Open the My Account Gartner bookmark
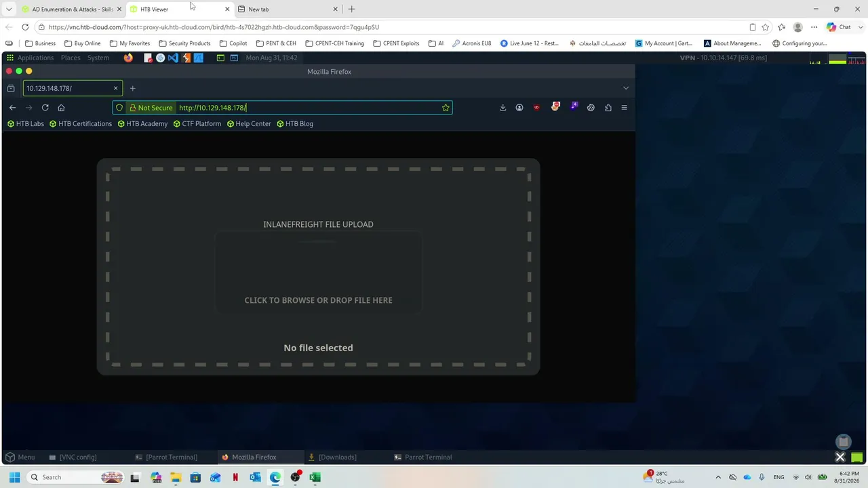The width and height of the screenshot is (868, 488). 664,43
